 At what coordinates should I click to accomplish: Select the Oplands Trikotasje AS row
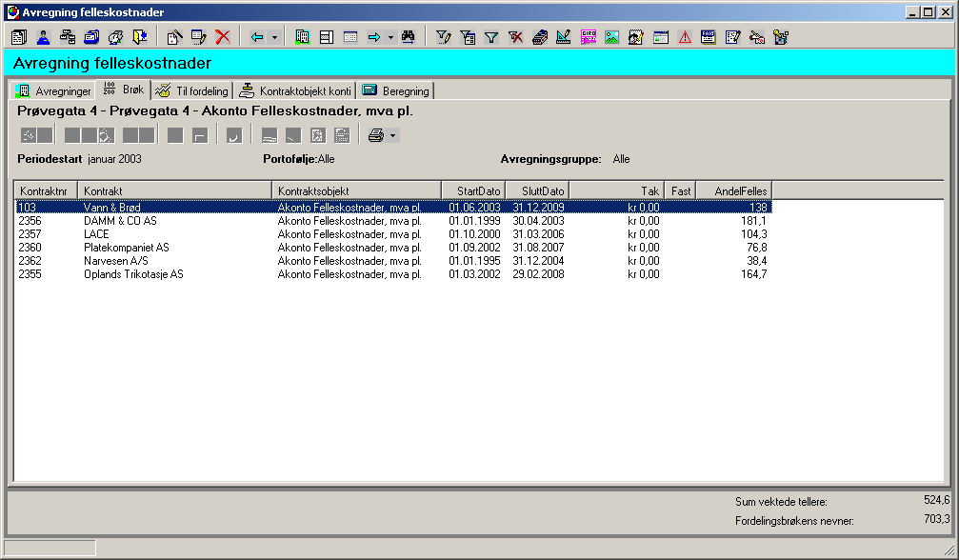pyautogui.click(x=394, y=274)
